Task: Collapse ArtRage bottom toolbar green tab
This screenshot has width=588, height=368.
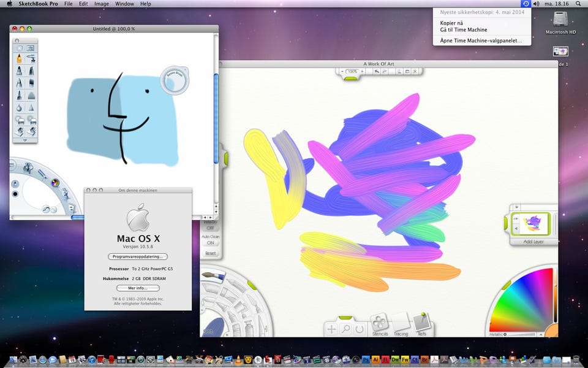Action: click(x=345, y=318)
